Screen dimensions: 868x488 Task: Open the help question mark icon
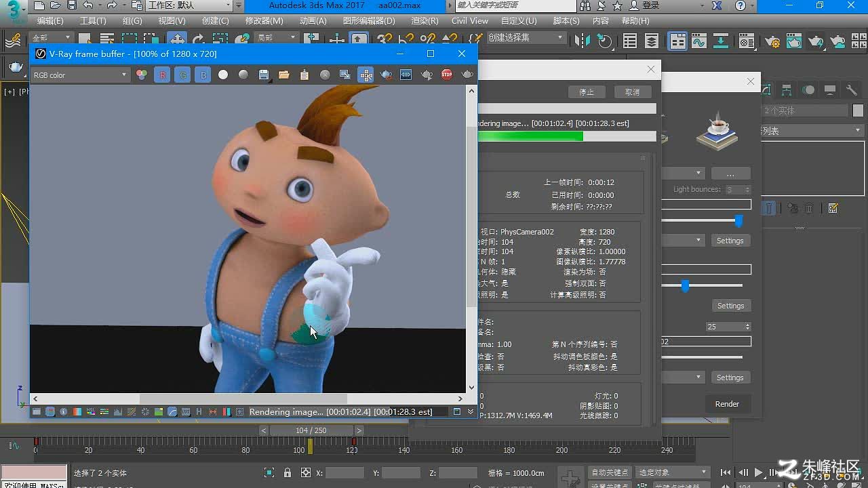(x=740, y=5)
